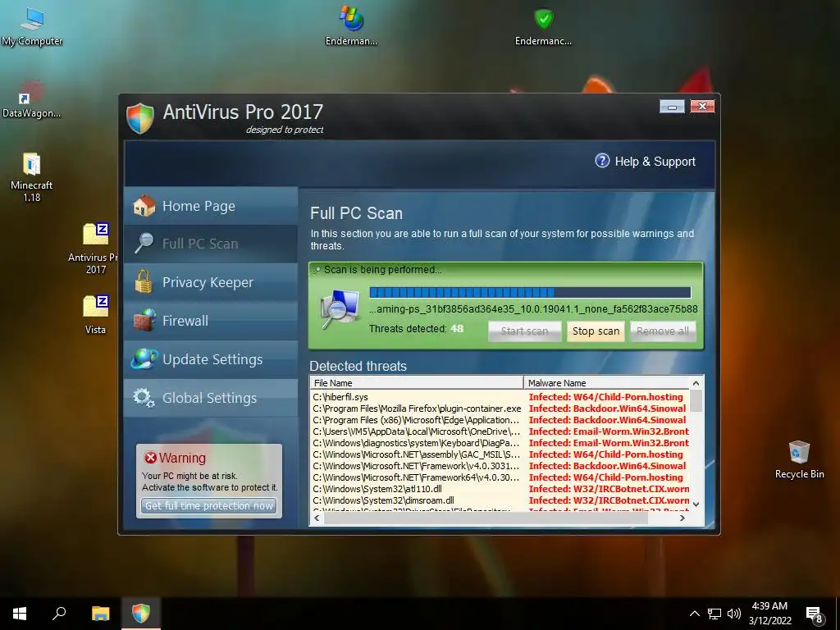840x630 pixels.
Task: Select Full PC Scan in sidebar
Action: coord(211,244)
